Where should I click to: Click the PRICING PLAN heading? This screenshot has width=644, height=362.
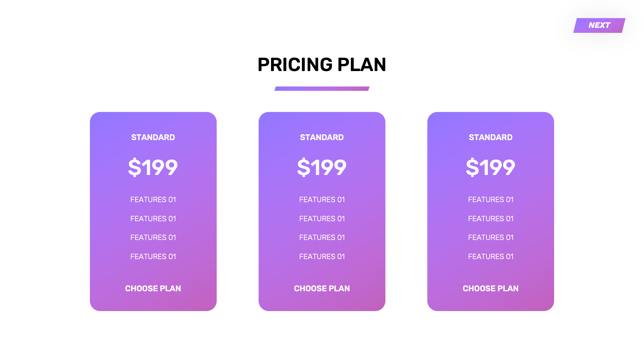(x=322, y=65)
